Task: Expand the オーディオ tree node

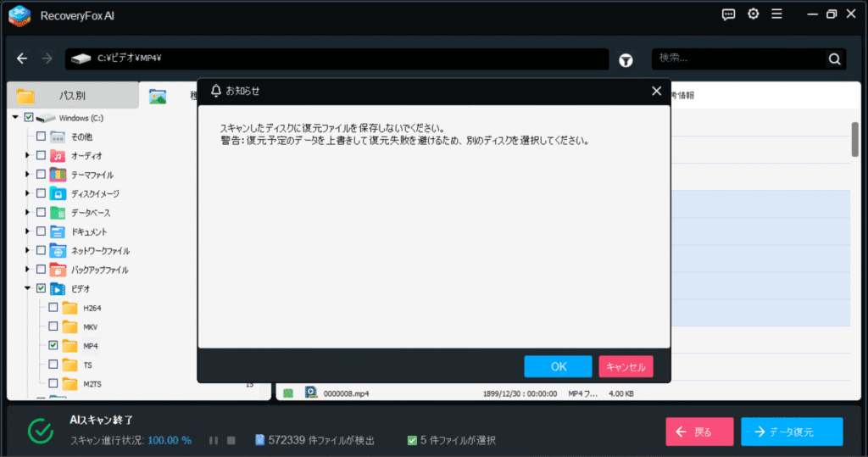Action: [x=27, y=156]
